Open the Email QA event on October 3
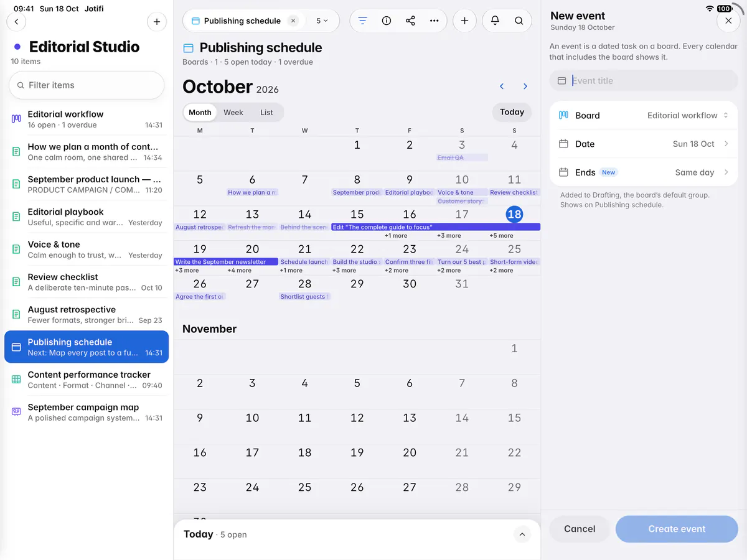Viewport: 747px width, 560px height. (462, 157)
